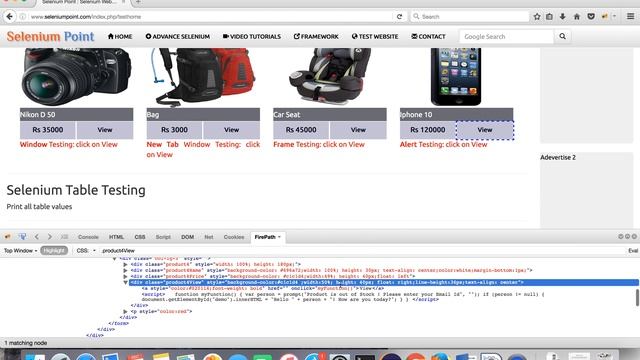Open the CONTACT menu item
Viewport: 640px width, 360px height.
pyautogui.click(x=428, y=36)
